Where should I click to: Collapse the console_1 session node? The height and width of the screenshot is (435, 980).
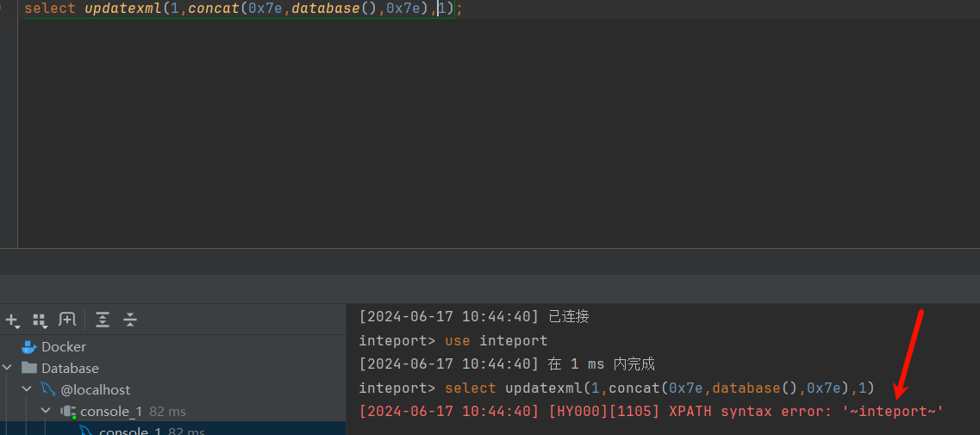coord(47,411)
